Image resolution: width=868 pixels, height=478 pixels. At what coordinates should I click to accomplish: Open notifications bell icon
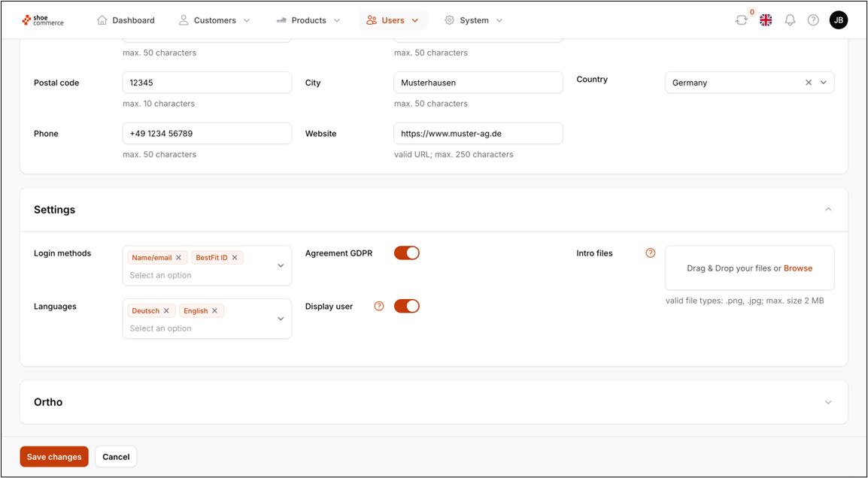point(790,20)
